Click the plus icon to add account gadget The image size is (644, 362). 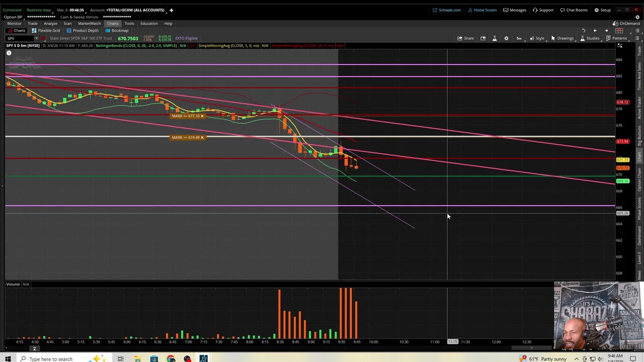[x=171, y=10]
